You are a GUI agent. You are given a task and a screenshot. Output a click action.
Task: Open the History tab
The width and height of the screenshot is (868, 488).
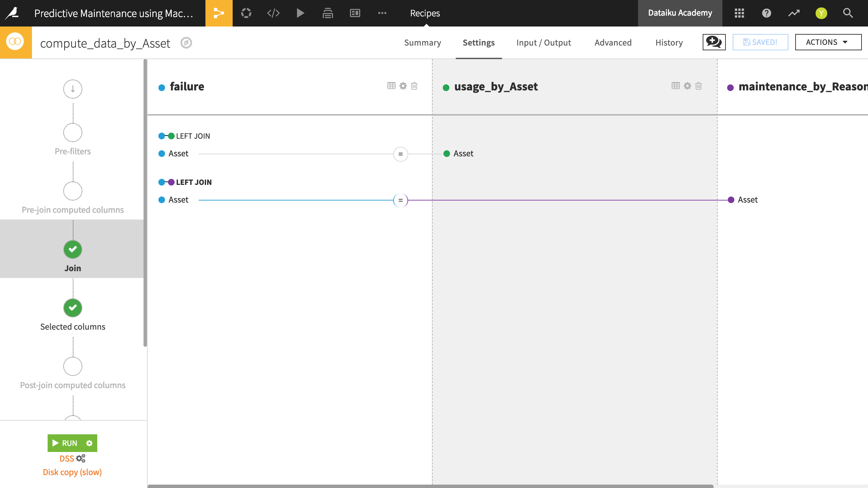click(669, 42)
